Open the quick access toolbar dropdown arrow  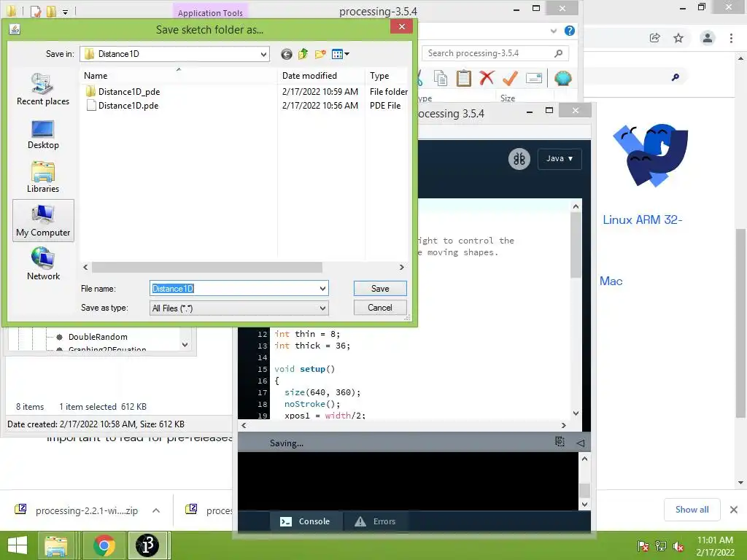(65, 12)
